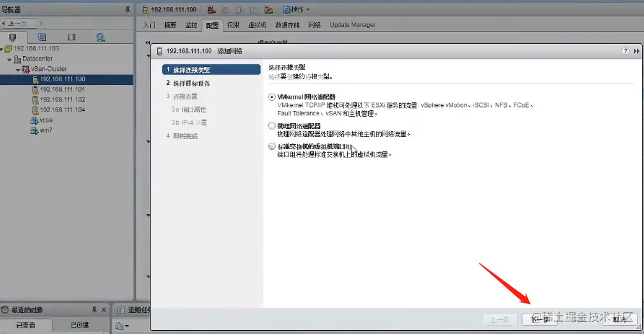This screenshot has height=334, width=644.
Task: Cancel the 添加网络 wizard
Action: 619,319
